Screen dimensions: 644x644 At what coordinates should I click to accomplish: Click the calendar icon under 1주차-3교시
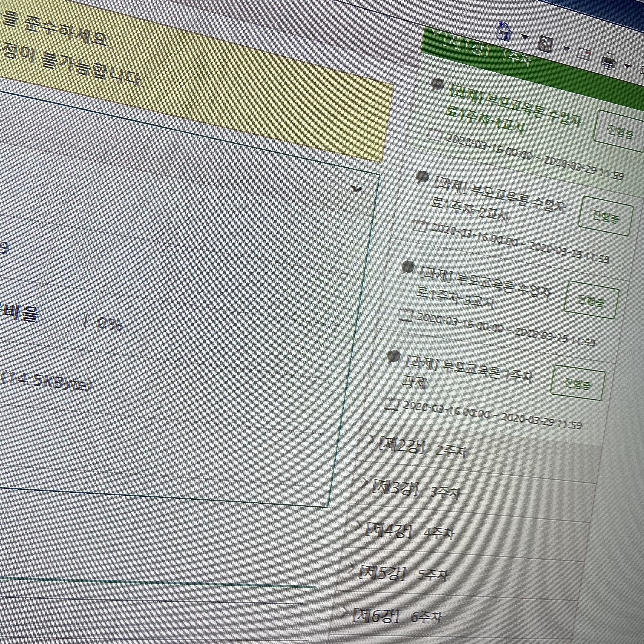click(406, 315)
